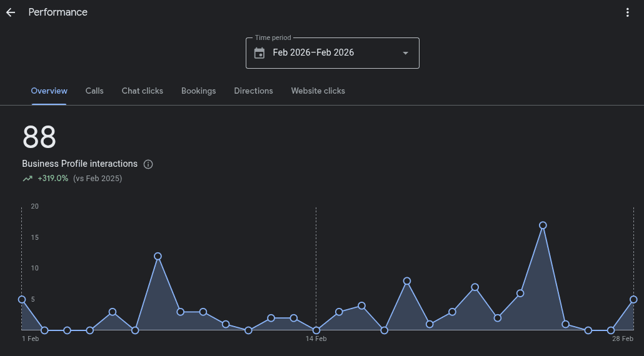Click the Performance page title
The height and width of the screenshot is (356, 644).
tap(58, 12)
